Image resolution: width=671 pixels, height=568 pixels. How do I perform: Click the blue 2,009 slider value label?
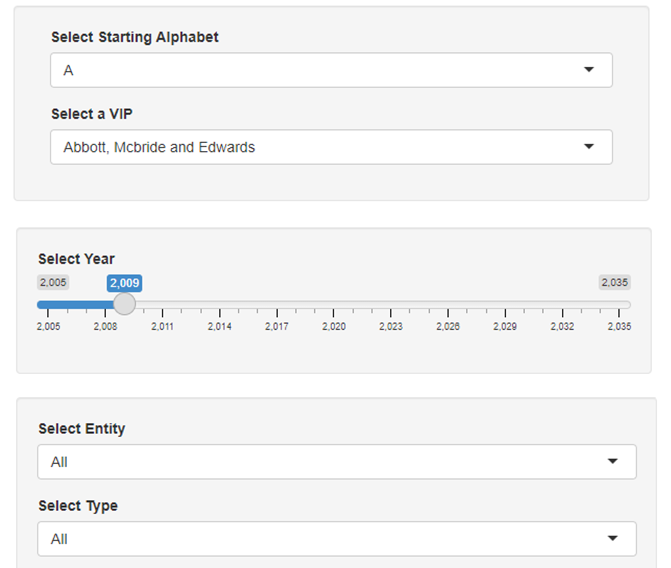point(125,282)
